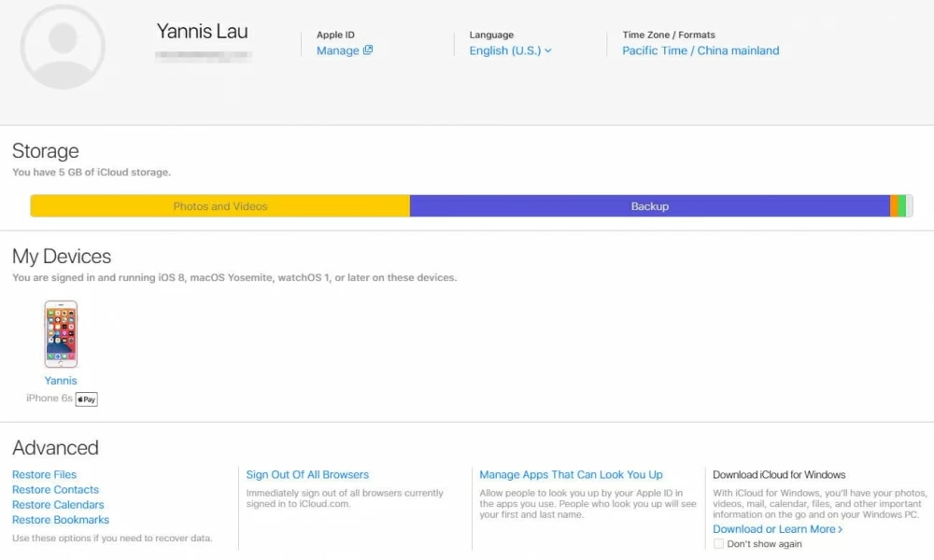Click the iPhone 6s device image
Image resolution: width=934 pixels, height=560 pixels.
61,334
